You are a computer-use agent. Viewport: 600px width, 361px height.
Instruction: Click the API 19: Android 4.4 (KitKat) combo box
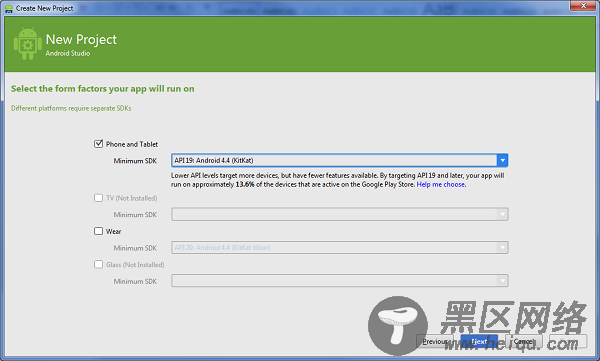(x=339, y=160)
